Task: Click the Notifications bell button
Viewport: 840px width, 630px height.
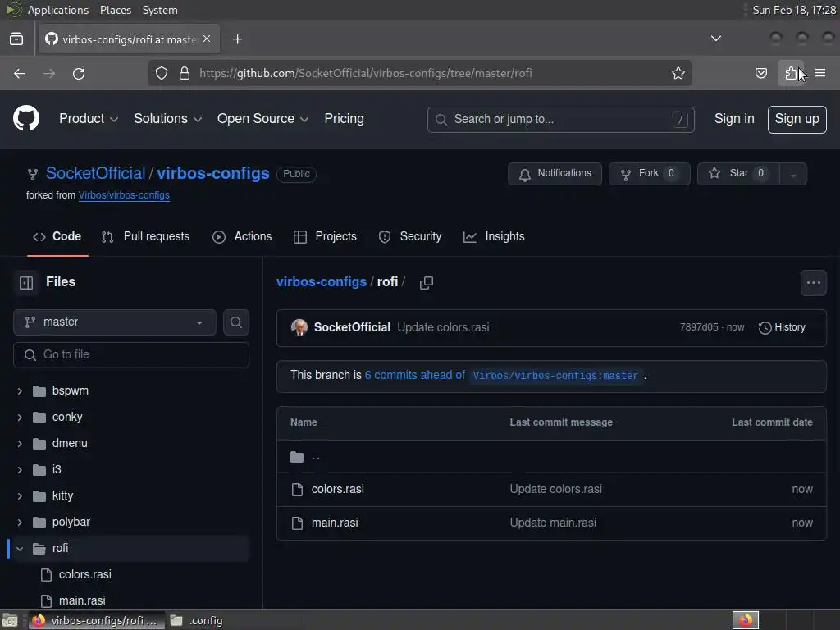Action: 555,174
